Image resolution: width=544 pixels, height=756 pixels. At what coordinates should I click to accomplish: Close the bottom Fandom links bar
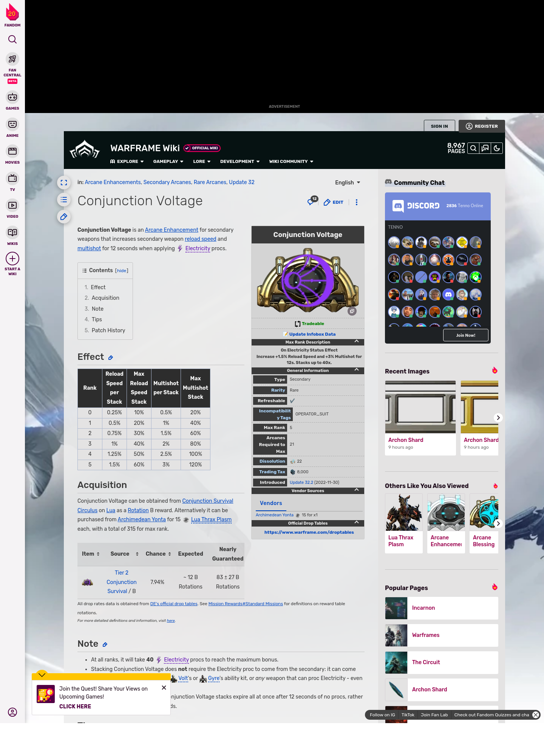click(536, 715)
